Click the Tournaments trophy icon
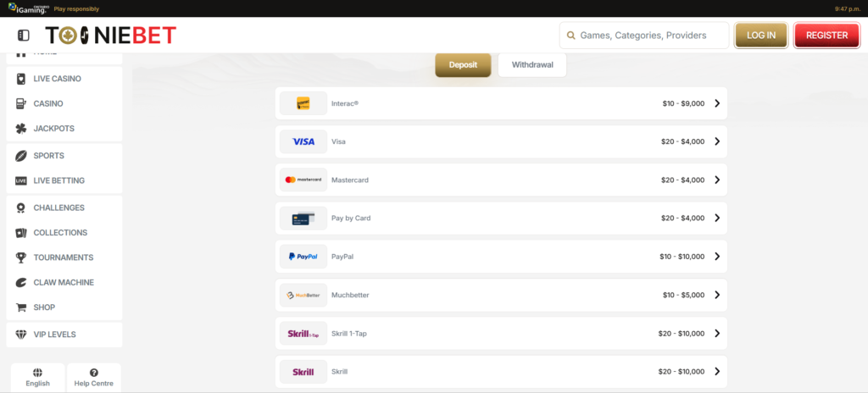This screenshot has height=393, width=868. pyautogui.click(x=20, y=257)
